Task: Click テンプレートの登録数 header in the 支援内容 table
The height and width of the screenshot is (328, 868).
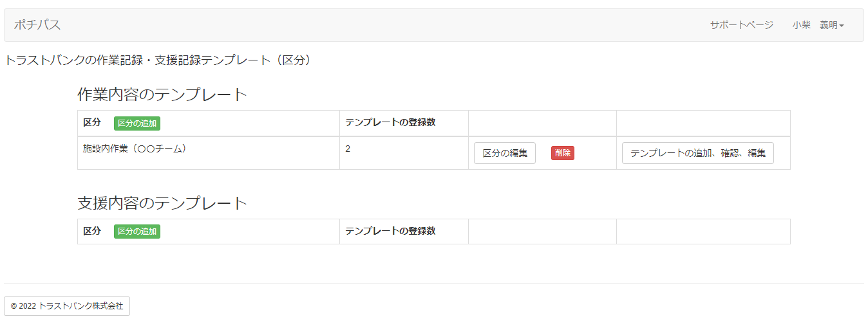Action: [x=390, y=231]
